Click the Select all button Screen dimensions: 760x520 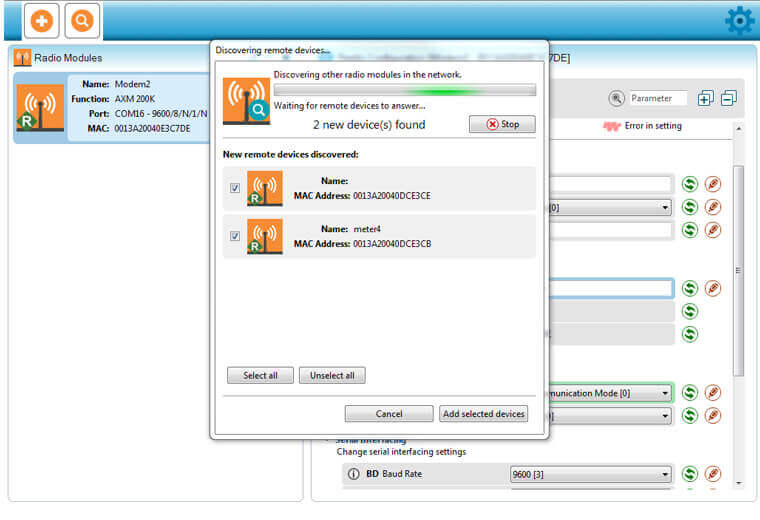tap(260, 376)
